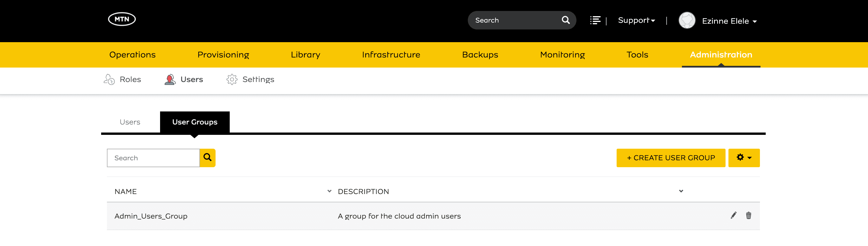Go to the Operations menu

tap(132, 55)
